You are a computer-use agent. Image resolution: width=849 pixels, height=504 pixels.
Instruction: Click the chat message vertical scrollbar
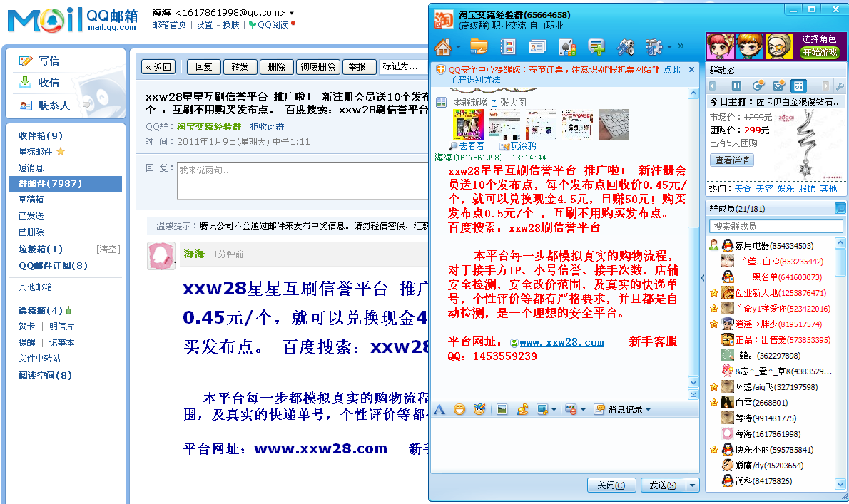coord(693,299)
